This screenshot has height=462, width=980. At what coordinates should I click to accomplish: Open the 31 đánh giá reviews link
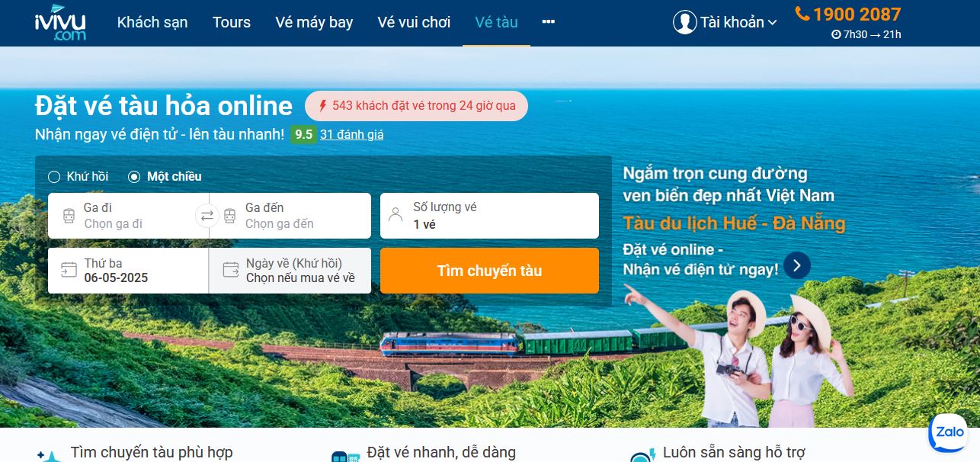click(x=352, y=135)
